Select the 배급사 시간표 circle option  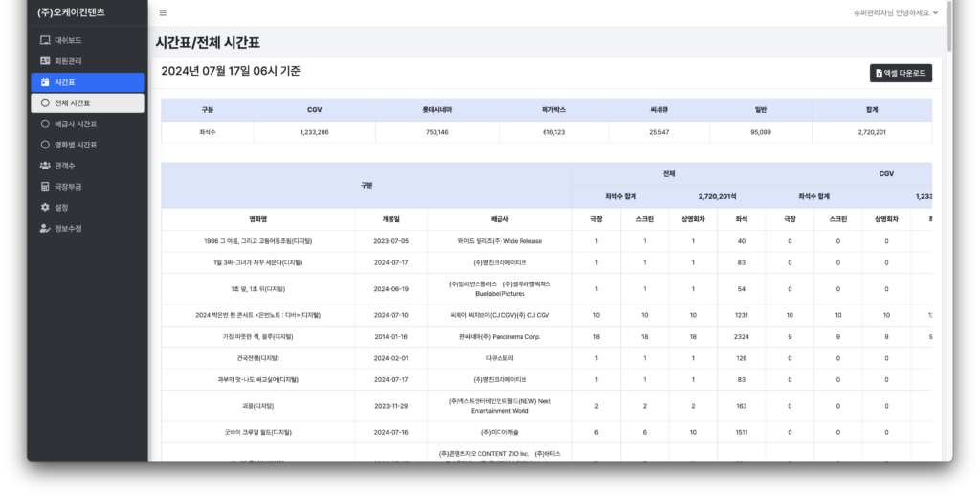pyautogui.click(x=45, y=124)
